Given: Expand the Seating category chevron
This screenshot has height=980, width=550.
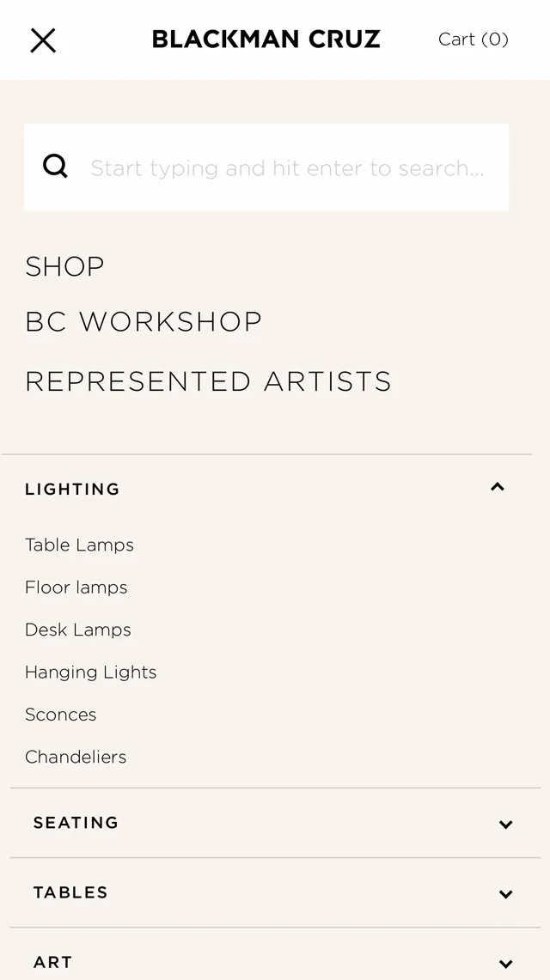Looking at the screenshot, I should point(505,825).
